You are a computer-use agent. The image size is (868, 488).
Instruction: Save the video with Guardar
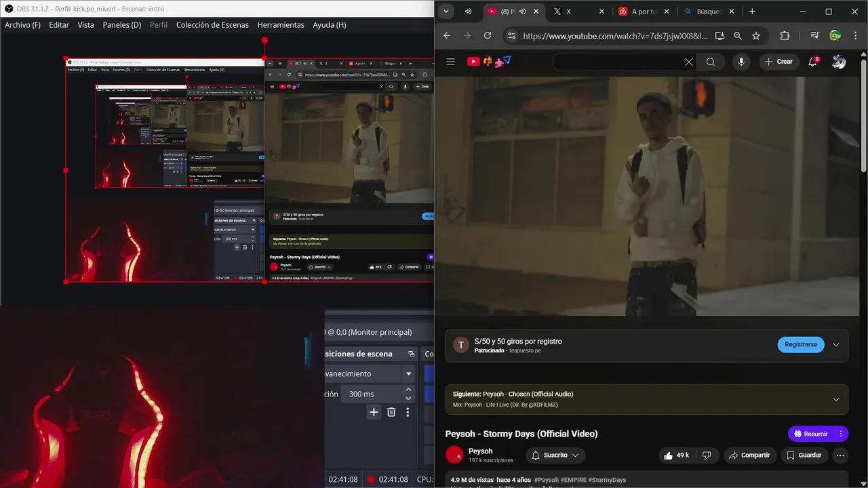pos(804,455)
